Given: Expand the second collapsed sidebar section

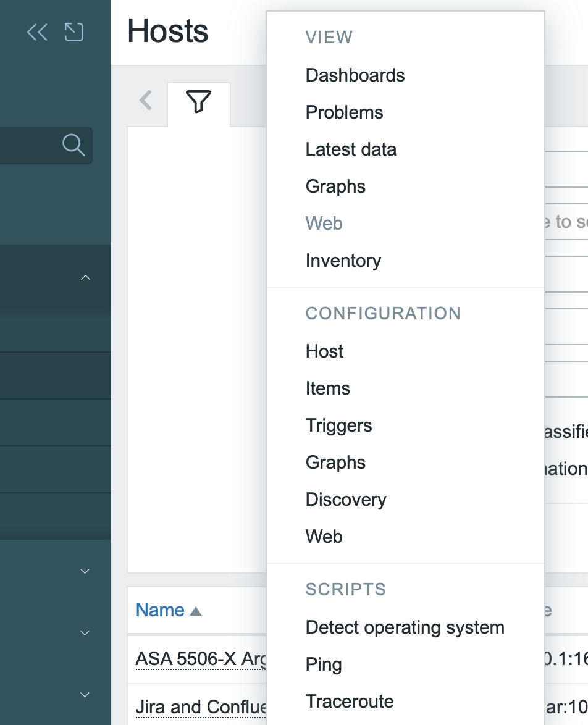Looking at the screenshot, I should point(86,633).
